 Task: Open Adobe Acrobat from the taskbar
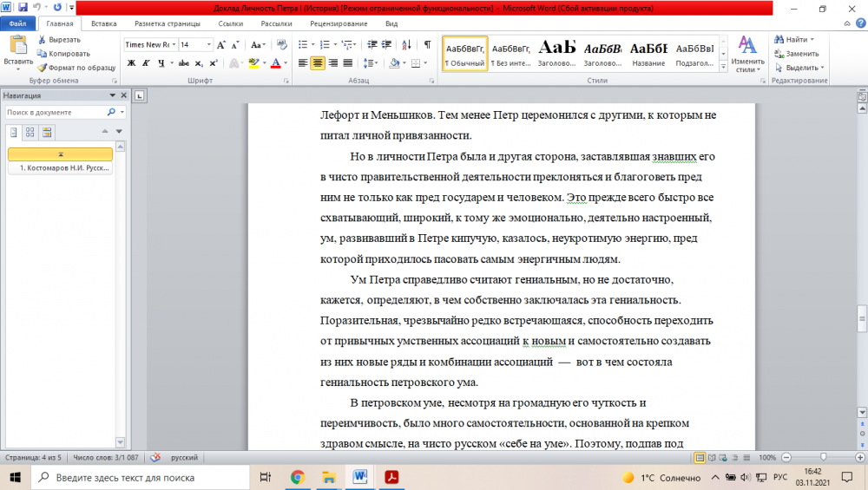tap(391, 477)
